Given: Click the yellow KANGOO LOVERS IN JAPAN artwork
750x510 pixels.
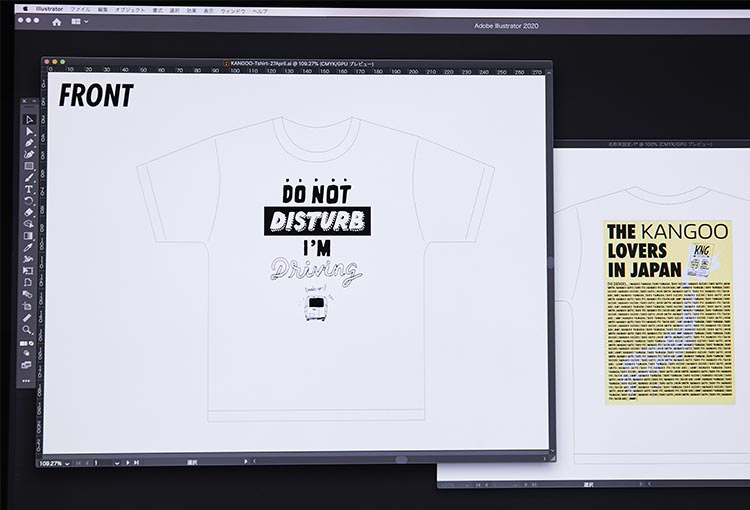Looking at the screenshot, I should click(x=669, y=312).
